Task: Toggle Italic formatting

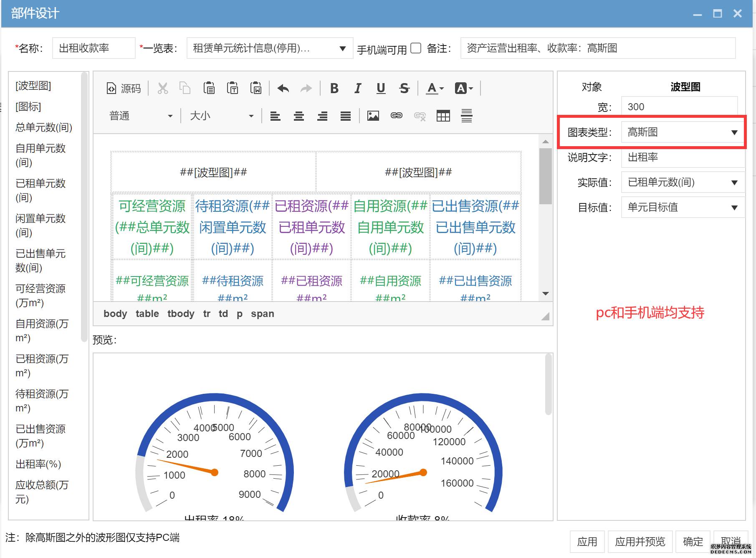Action: click(x=358, y=89)
